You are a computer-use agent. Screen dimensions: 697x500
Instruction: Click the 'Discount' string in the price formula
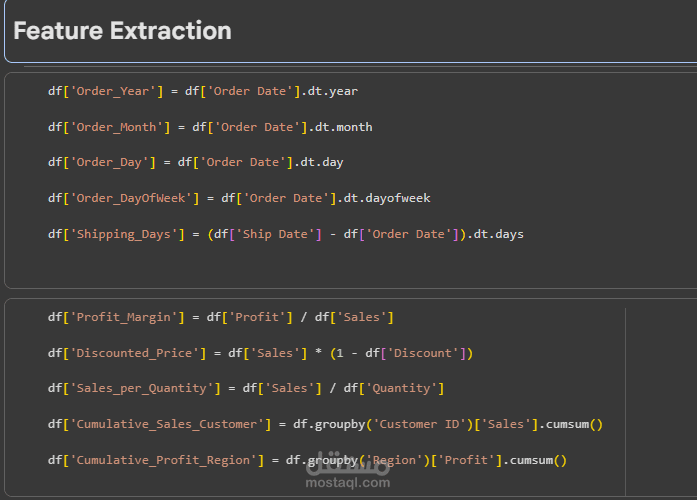point(427,353)
